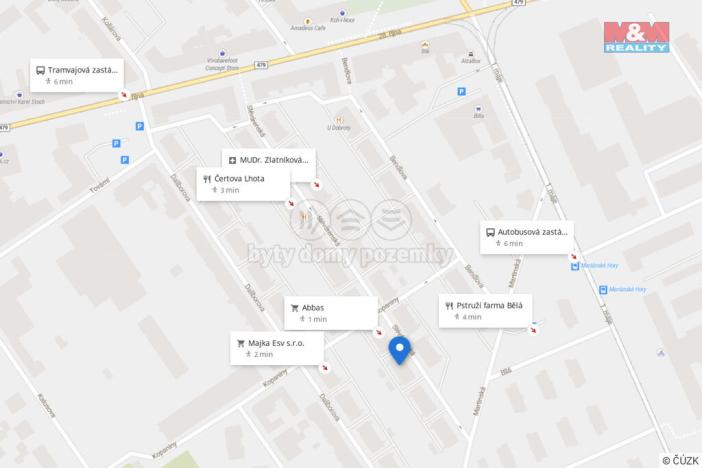The image size is (702, 468).
Task: Click the red arrow by Pstruží farma Bělá
Action: [x=533, y=330]
